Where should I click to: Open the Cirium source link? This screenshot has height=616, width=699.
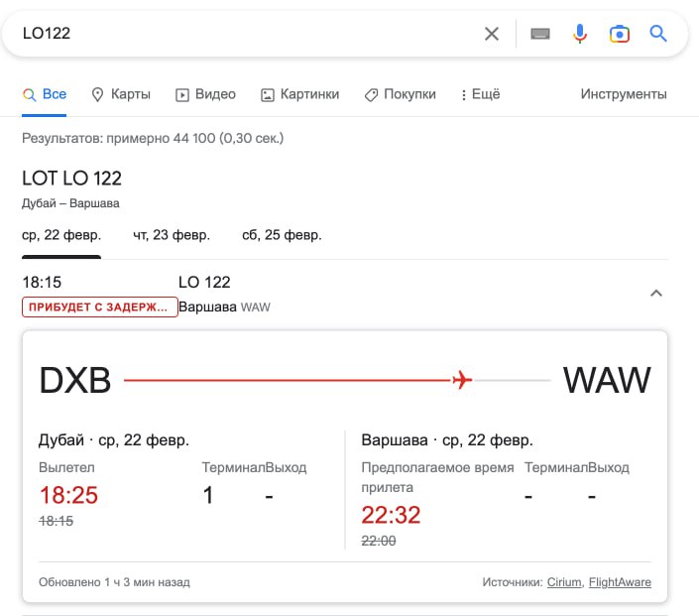click(x=564, y=582)
